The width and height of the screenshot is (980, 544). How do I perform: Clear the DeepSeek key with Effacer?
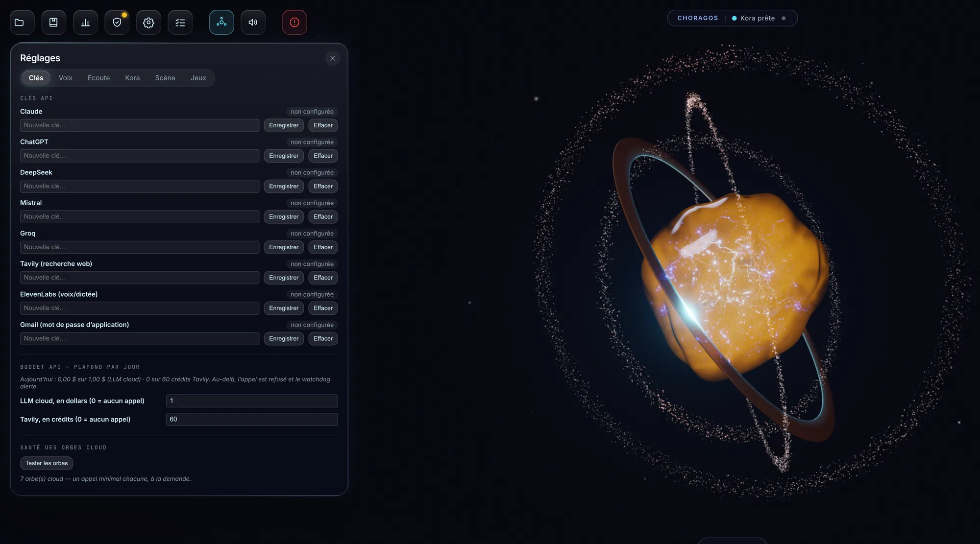pyautogui.click(x=323, y=186)
